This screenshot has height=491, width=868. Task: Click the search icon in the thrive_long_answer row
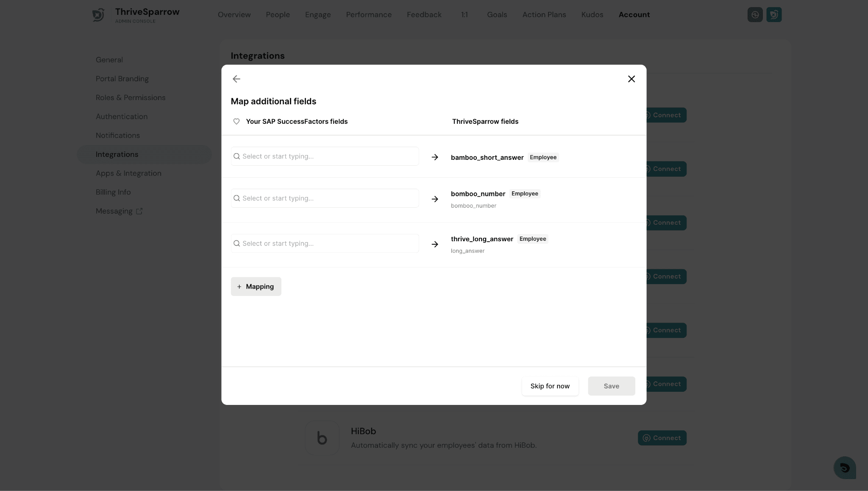[x=237, y=243]
